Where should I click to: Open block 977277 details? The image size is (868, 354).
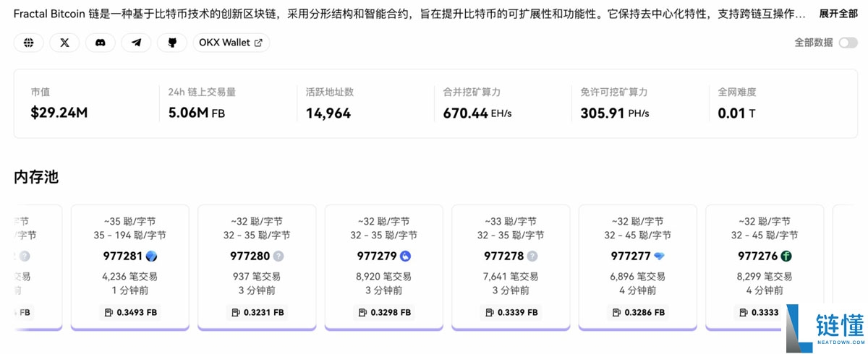coord(631,256)
